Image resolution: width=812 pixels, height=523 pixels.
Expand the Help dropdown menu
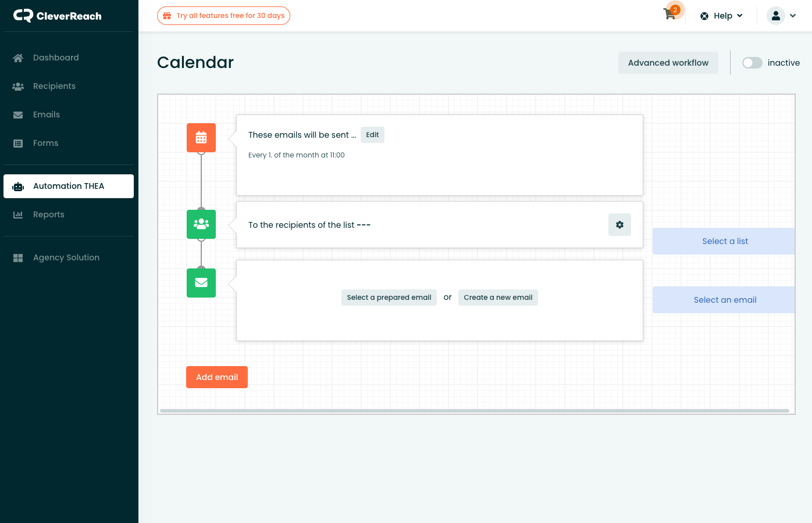[721, 16]
